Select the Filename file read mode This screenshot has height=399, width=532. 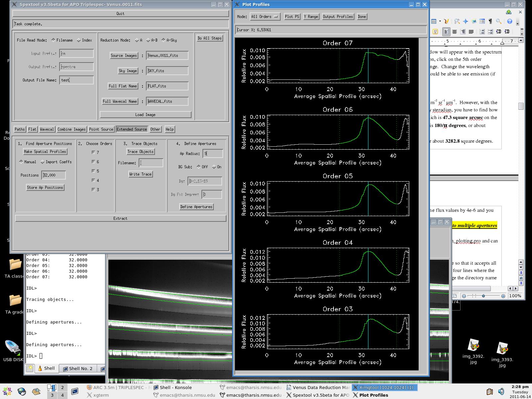(53, 40)
